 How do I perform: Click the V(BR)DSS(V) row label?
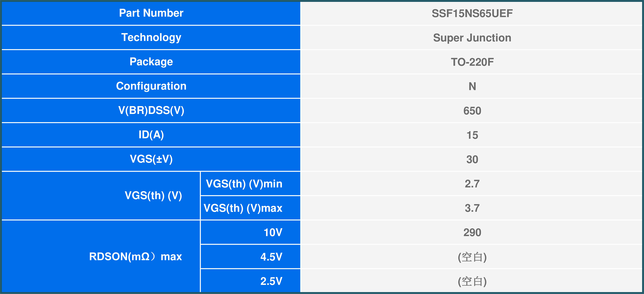151,110
